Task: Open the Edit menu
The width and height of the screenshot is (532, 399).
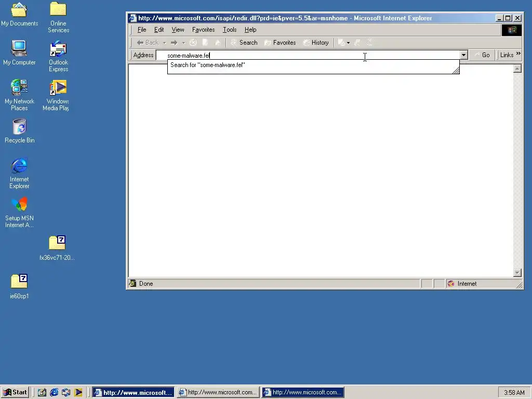Action: pyautogui.click(x=159, y=30)
